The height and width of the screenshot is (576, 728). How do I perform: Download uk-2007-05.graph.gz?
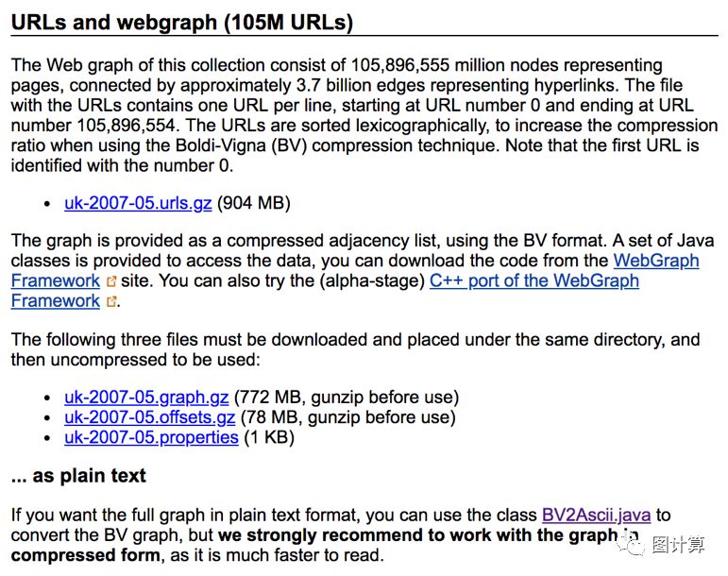pyautogui.click(x=146, y=397)
